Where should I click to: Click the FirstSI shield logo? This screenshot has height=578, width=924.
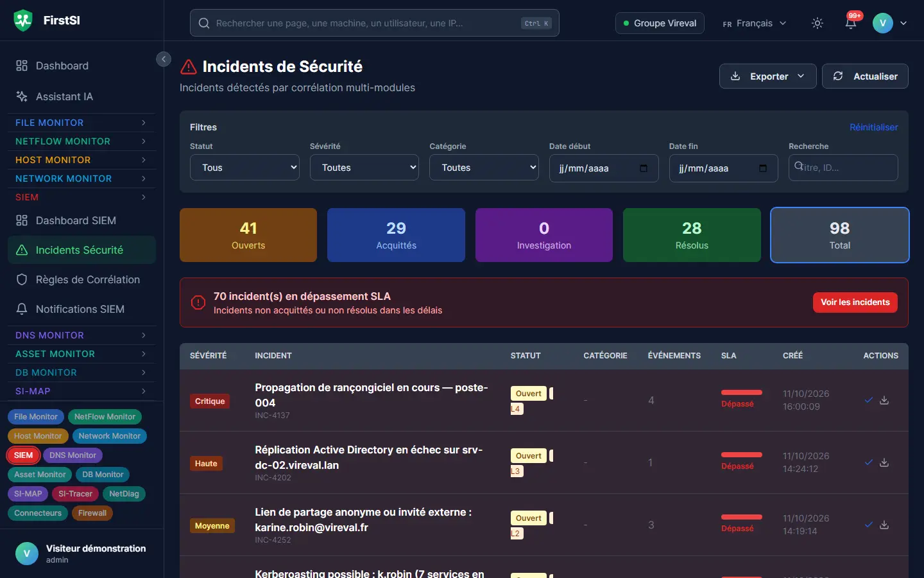tap(23, 21)
